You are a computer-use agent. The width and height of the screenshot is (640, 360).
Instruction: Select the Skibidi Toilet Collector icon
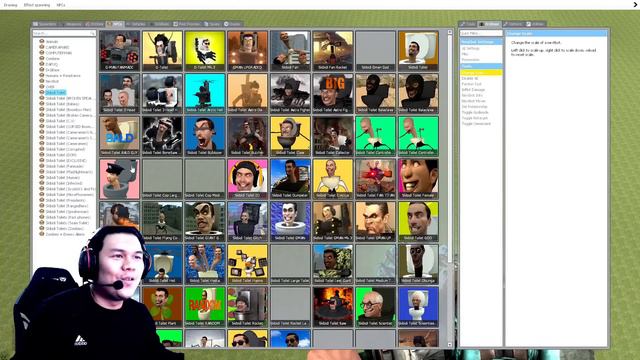(x=333, y=136)
